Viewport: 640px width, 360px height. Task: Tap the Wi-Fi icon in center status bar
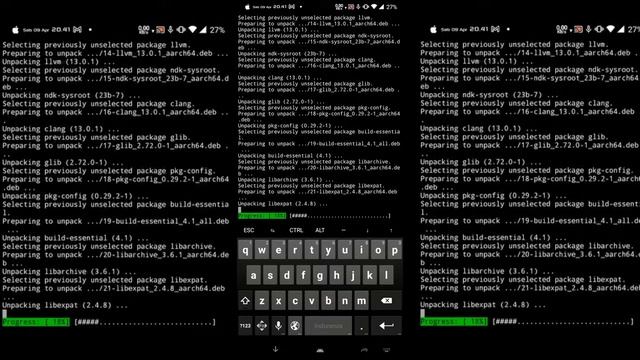tap(374, 7)
